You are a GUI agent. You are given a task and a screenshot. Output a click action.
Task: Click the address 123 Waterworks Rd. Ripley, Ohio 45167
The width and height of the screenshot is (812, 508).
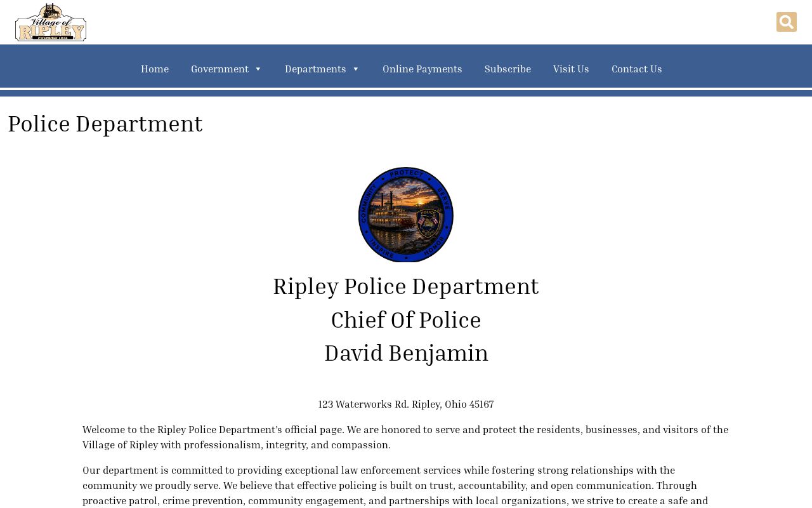pyautogui.click(x=406, y=404)
